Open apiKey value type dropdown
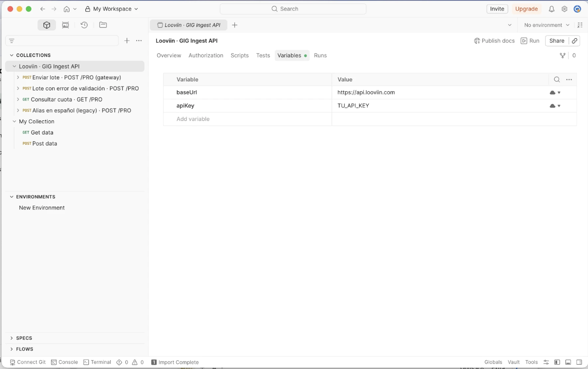588x369 pixels. coord(555,106)
